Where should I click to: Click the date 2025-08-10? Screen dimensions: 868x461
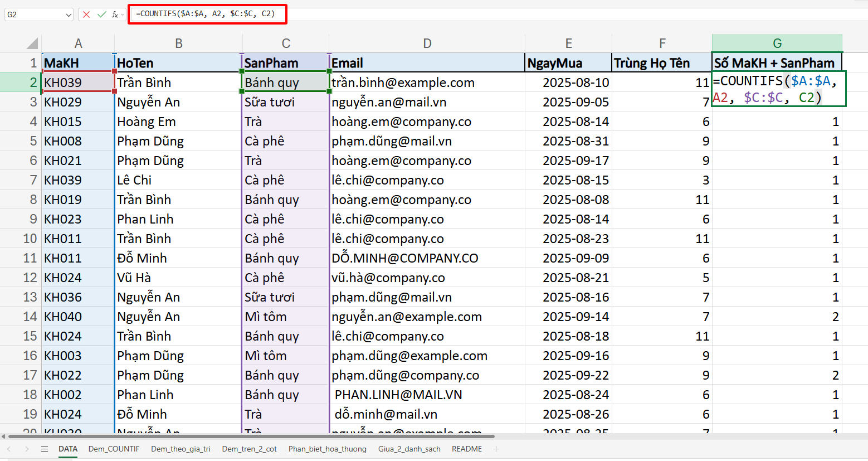coord(568,83)
